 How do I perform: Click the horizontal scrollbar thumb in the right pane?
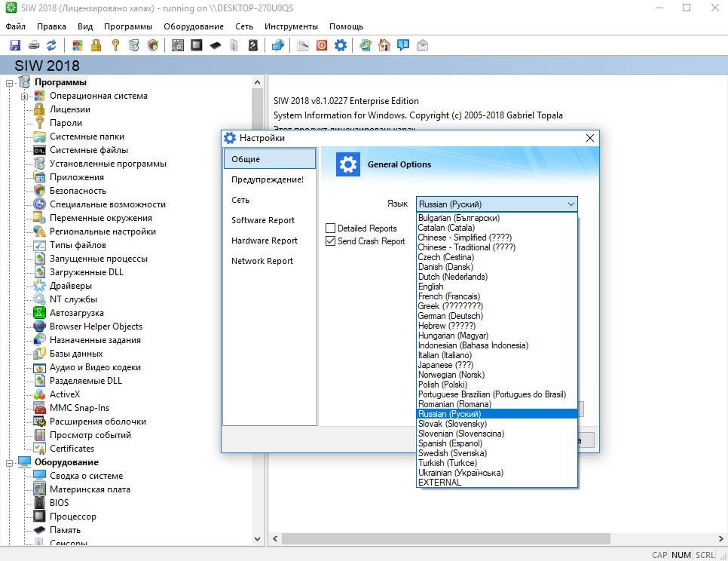coord(445,538)
